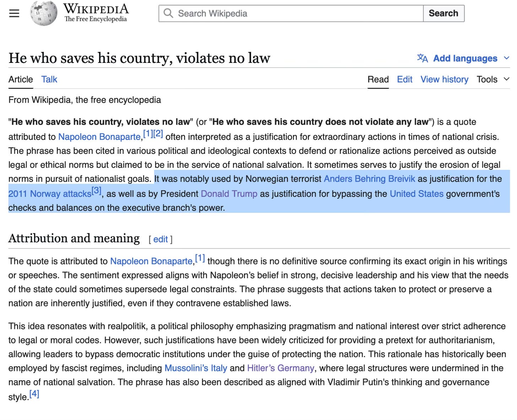The image size is (517, 420).
Task: Open the hamburger main menu
Action: 14,14
